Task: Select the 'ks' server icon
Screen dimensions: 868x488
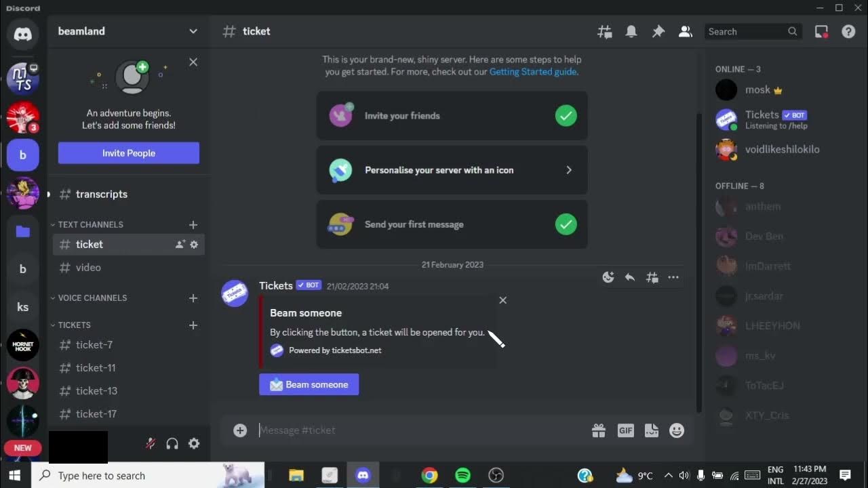Action: 23,307
